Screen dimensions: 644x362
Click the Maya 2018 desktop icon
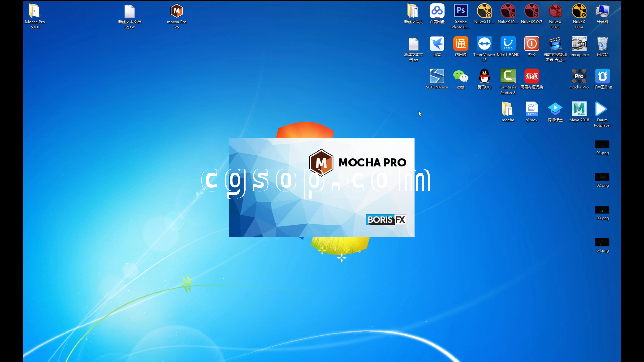point(579,109)
